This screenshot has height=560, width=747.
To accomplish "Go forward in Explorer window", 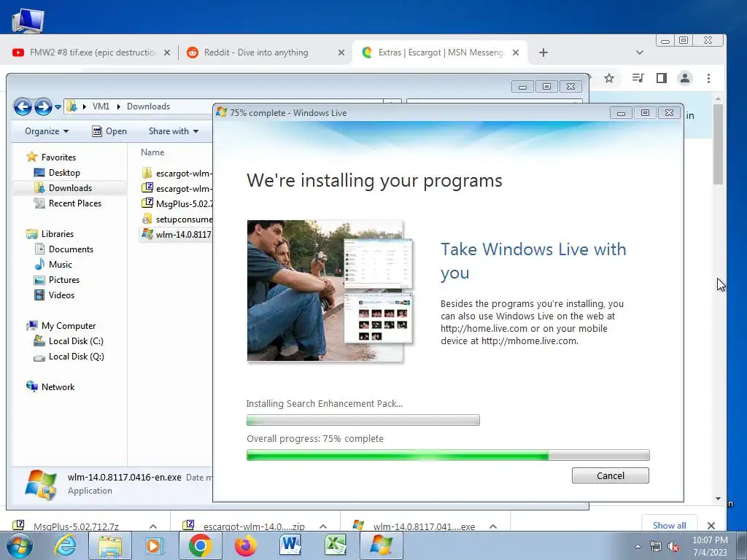I will pos(43,106).
